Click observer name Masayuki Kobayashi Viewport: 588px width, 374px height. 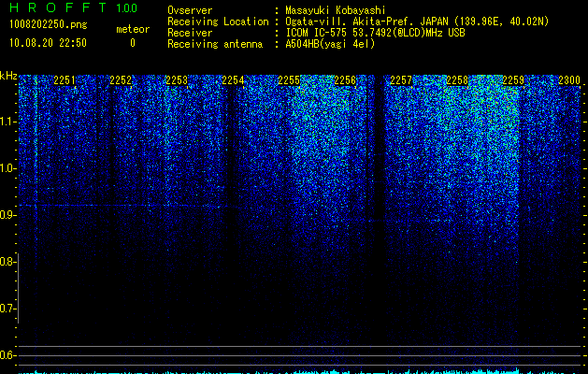tap(336, 11)
